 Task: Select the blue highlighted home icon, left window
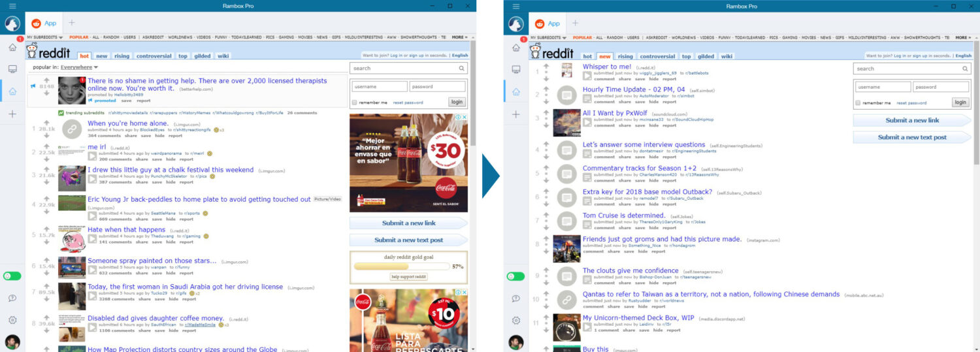coord(12,91)
